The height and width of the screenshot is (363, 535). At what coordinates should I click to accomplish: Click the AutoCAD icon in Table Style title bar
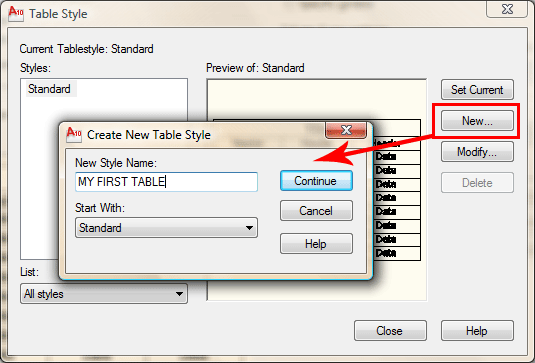point(16,14)
